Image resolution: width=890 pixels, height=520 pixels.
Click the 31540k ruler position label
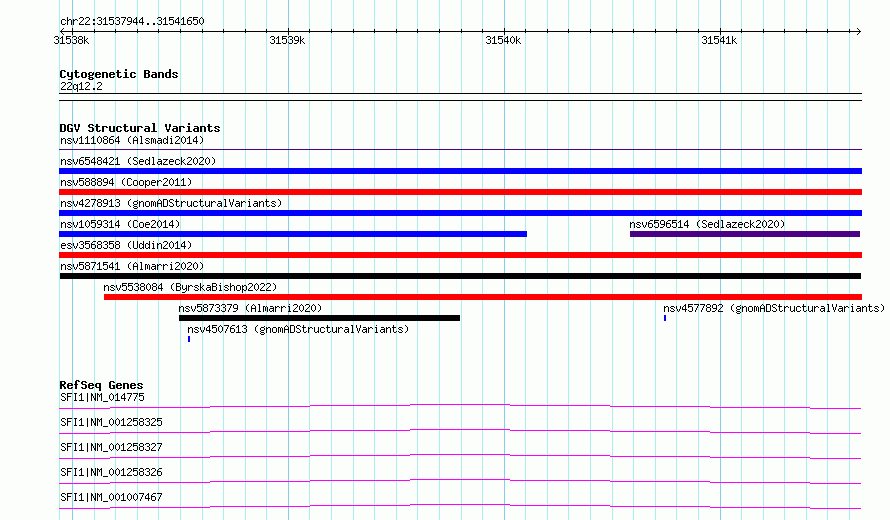[x=503, y=40]
